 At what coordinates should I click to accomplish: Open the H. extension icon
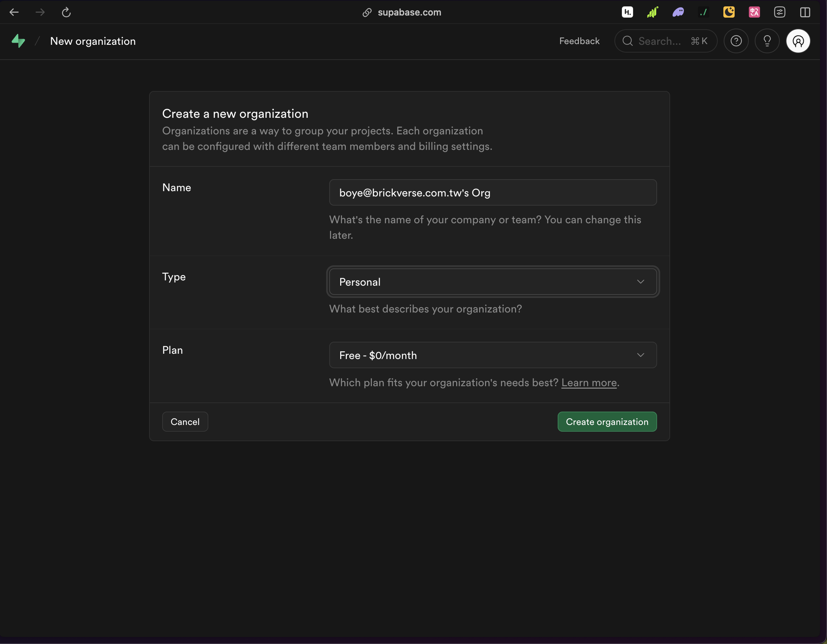627,12
